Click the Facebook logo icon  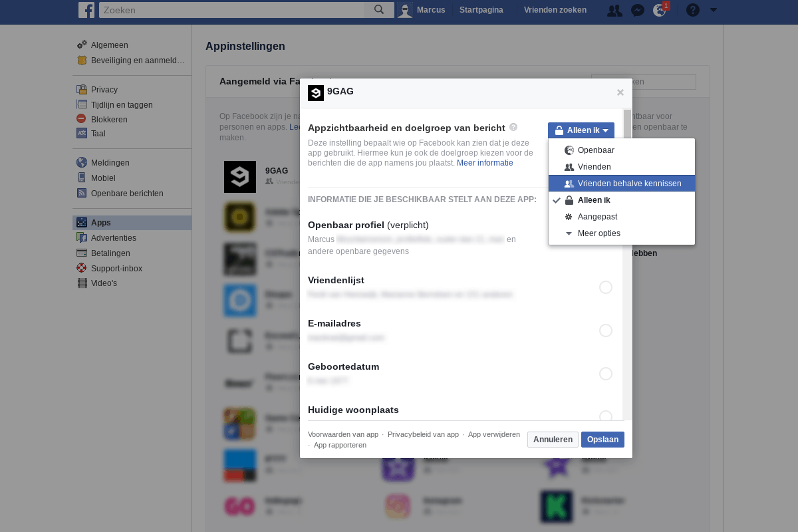(86, 10)
